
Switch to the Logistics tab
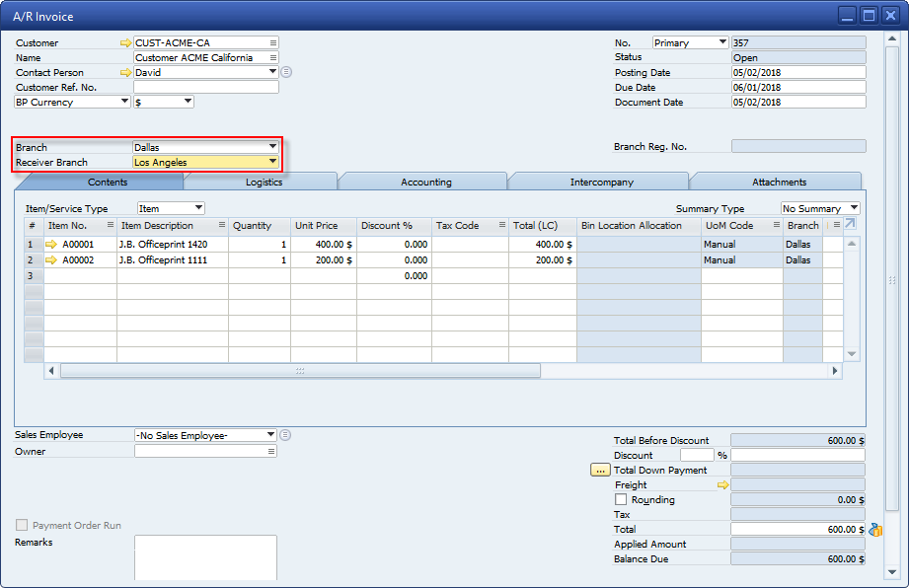264,183
